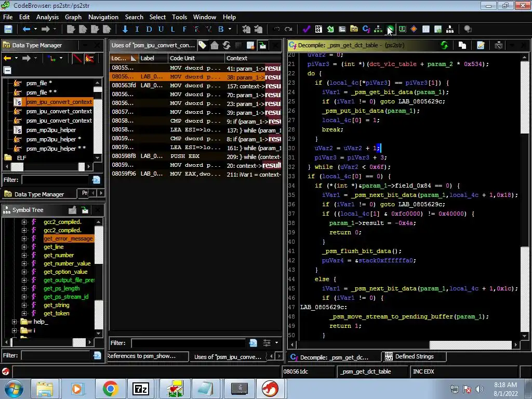Screen dimensions: 532x399
Task: Refresh the Uses of results table
Action: (x=227, y=45)
